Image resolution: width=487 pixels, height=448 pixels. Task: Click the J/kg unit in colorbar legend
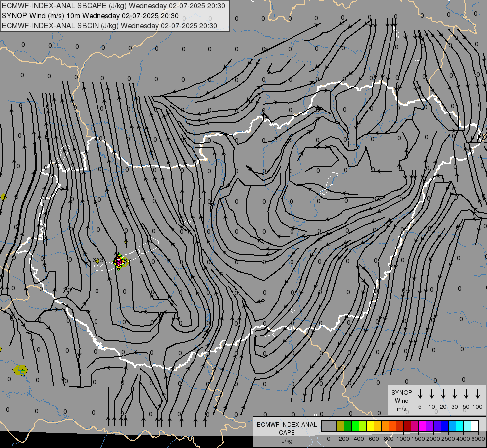[287, 441]
